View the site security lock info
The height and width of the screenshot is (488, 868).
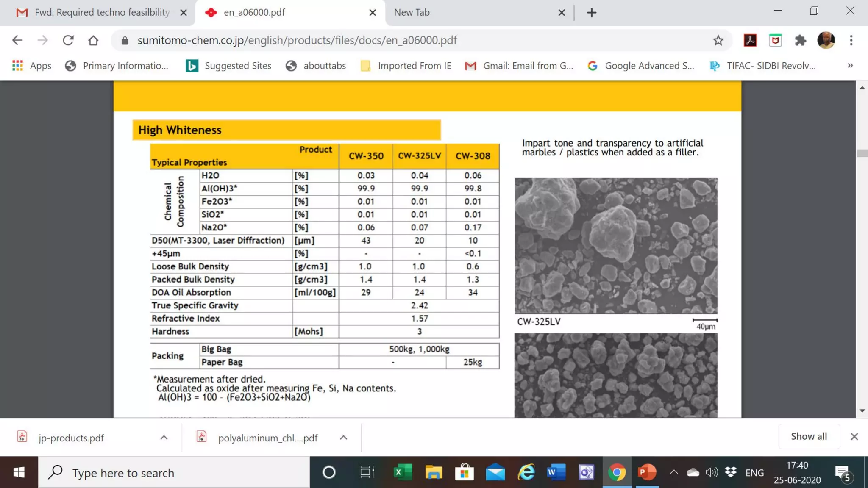click(125, 40)
